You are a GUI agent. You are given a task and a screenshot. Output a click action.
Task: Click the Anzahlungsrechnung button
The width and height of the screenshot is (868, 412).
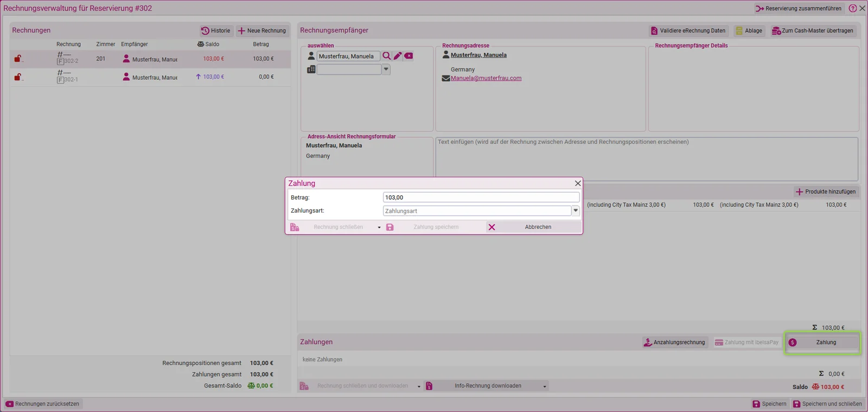click(674, 343)
